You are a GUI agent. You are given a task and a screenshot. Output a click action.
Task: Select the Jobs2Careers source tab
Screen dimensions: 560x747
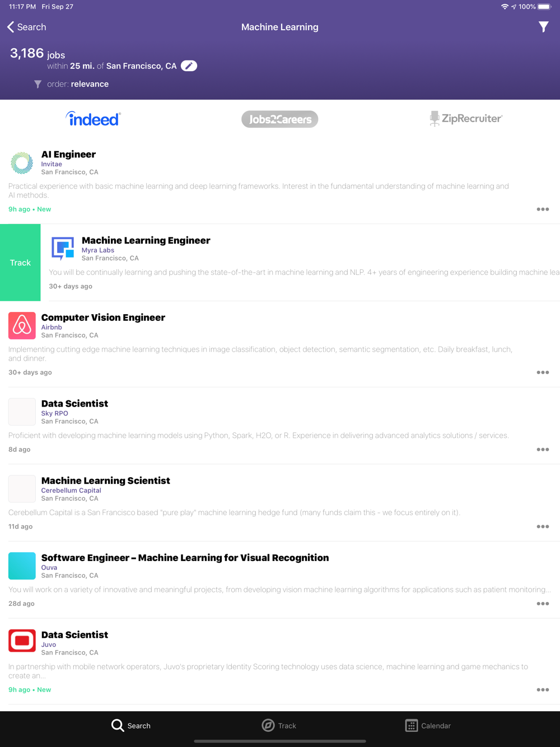[x=279, y=119]
